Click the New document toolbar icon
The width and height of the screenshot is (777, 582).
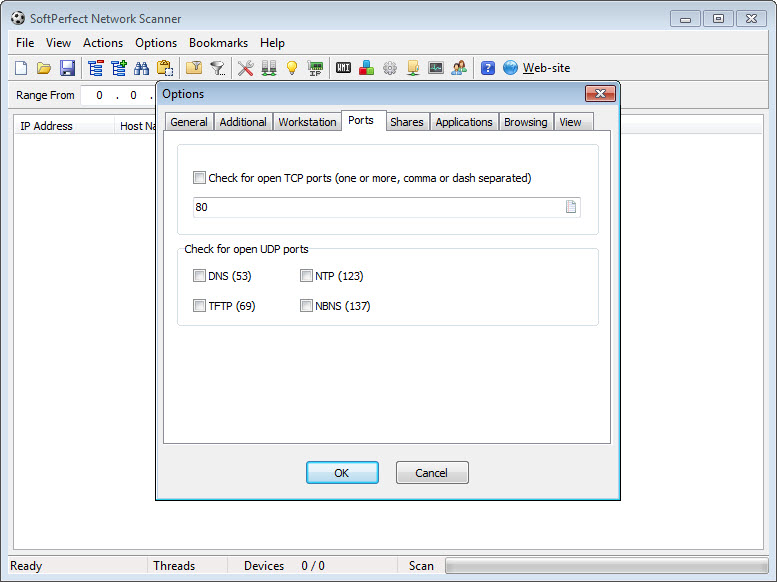tap(21, 68)
